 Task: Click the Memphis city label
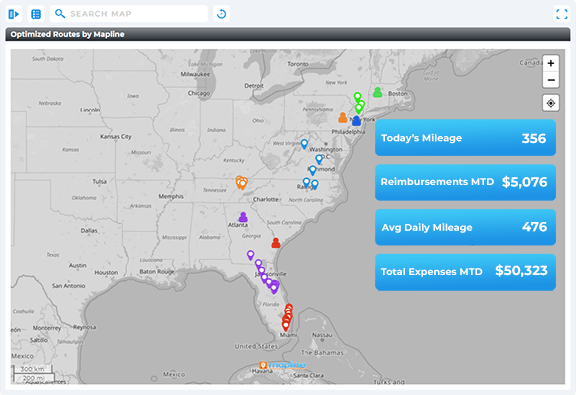[171, 196]
